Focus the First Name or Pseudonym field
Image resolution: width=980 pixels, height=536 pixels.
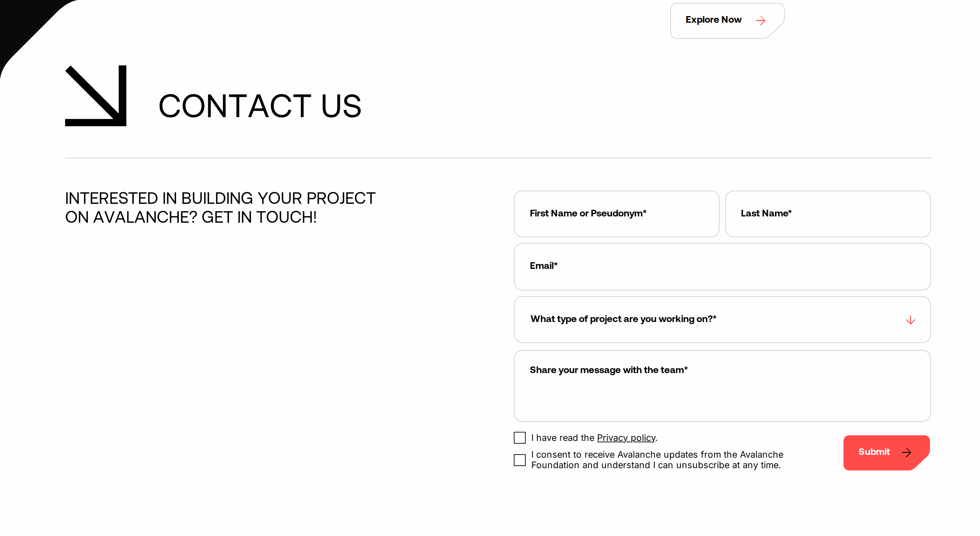click(616, 214)
